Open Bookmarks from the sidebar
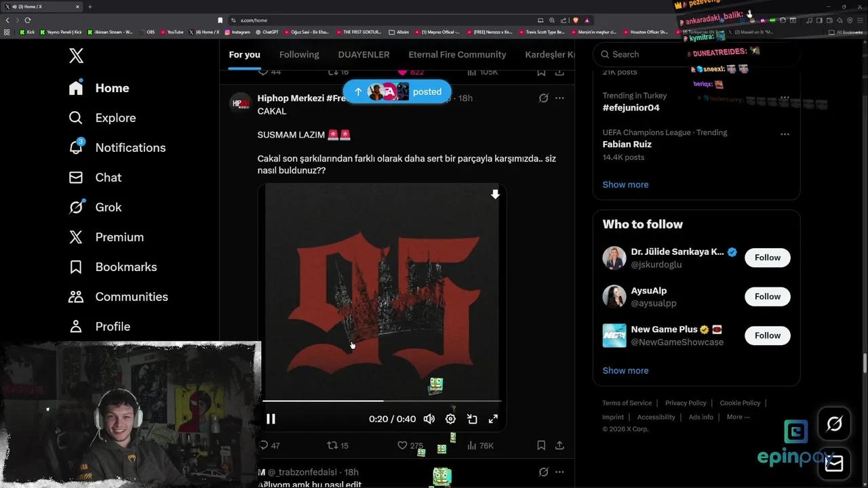The height and width of the screenshot is (488, 868). tap(113, 267)
